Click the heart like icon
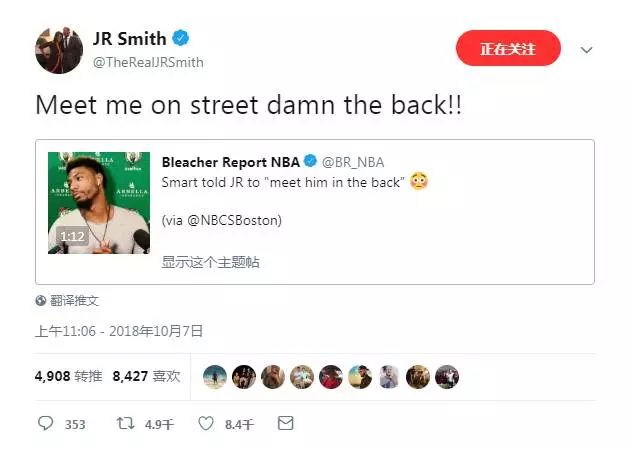This screenshot has height=450, width=633. pos(206,423)
